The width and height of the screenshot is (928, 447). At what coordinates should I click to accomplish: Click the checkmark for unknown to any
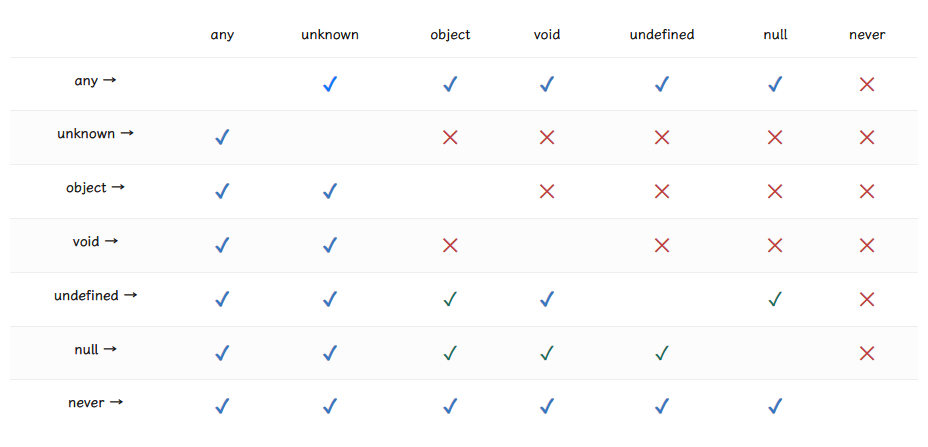(x=222, y=138)
